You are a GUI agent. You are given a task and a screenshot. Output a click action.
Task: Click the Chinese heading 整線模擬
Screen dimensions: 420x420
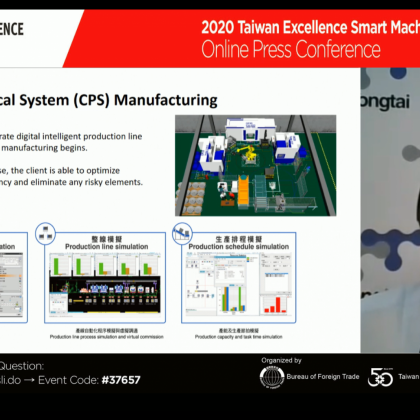tap(107, 239)
